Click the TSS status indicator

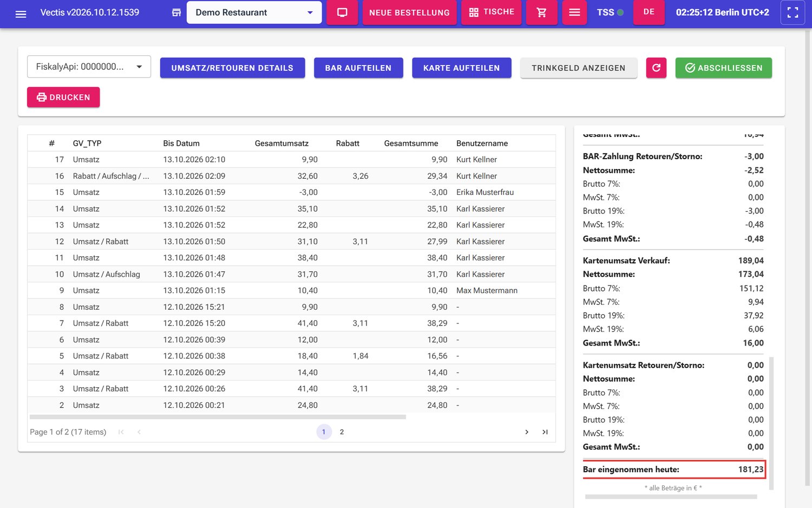pyautogui.click(x=610, y=12)
